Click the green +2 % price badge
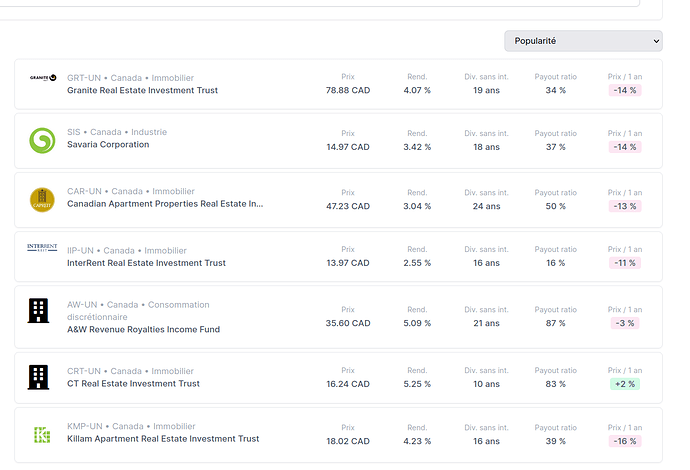 (x=625, y=384)
